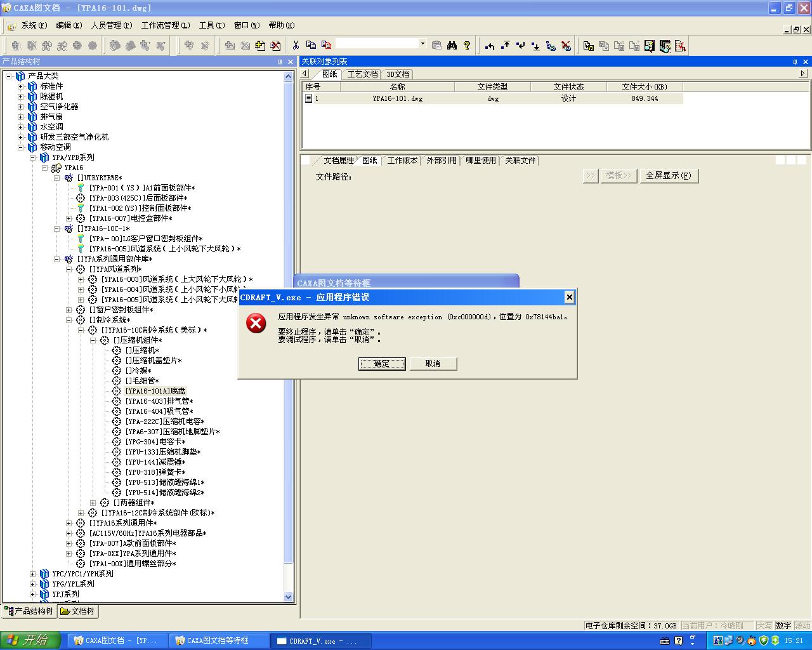
Task: Click the blue chain-link association icon
Action: [x=551, y=46]
